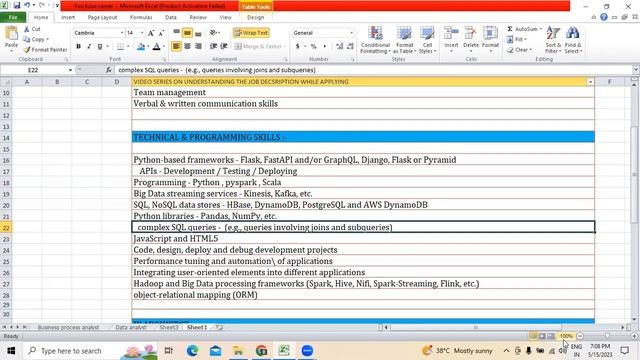Click the fill color bucket icon
640x360 pixels.
coord(141,47)
